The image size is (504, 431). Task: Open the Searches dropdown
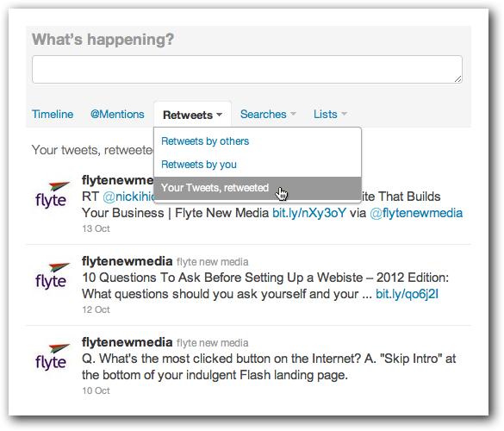point(268,114)
